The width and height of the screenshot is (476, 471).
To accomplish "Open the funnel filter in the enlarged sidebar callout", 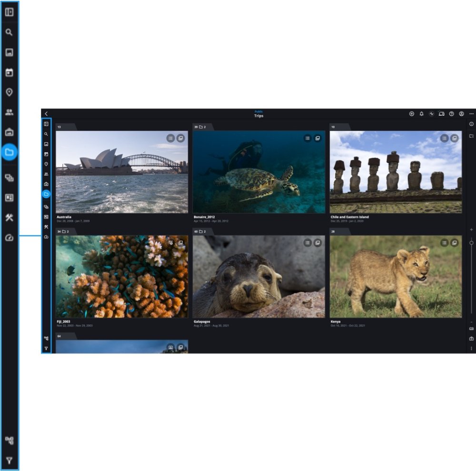I will pos(9,461).
